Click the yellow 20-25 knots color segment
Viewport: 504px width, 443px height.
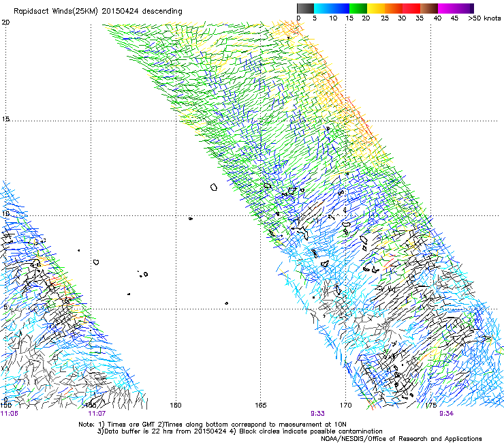pos(376,8)
